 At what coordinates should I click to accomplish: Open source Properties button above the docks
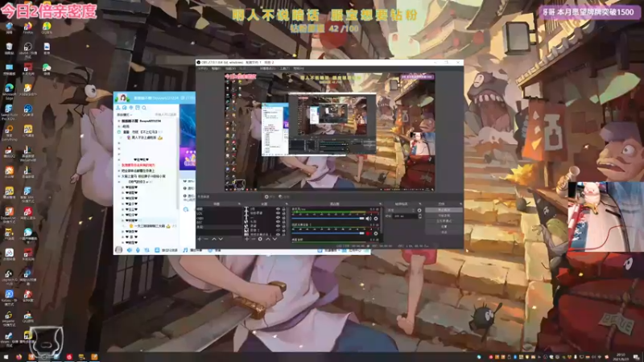coord(270,196)
